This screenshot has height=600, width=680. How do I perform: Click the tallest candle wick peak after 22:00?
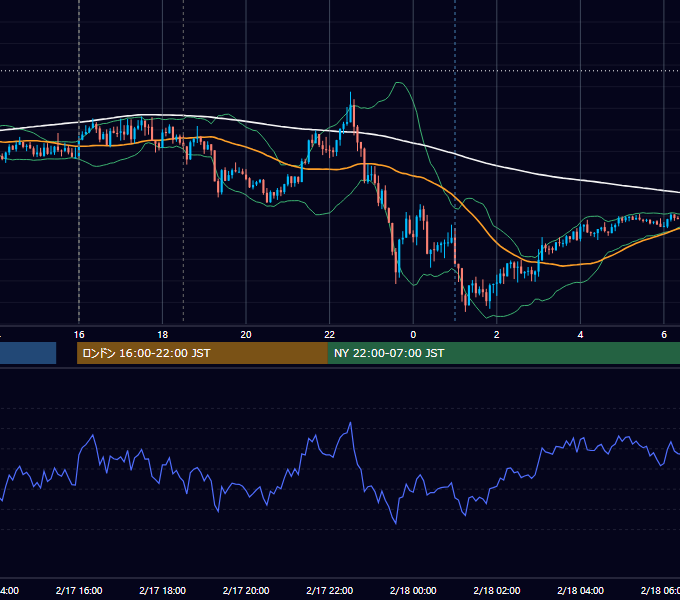350,93
